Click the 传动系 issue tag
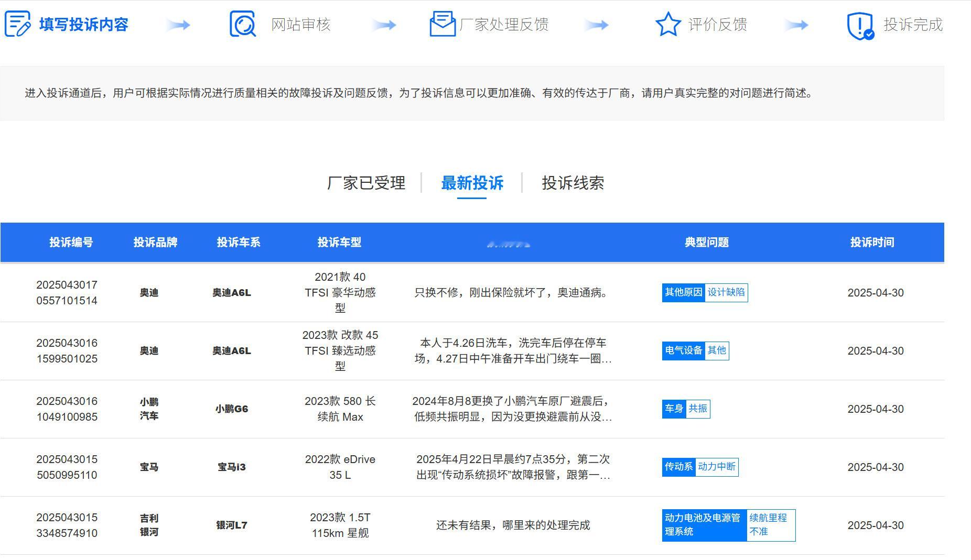 point(679,467)
